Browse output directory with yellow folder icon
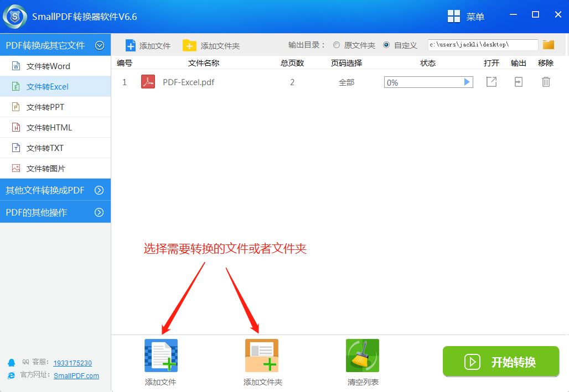The image size is (569, 392). (x=549, y=45)
